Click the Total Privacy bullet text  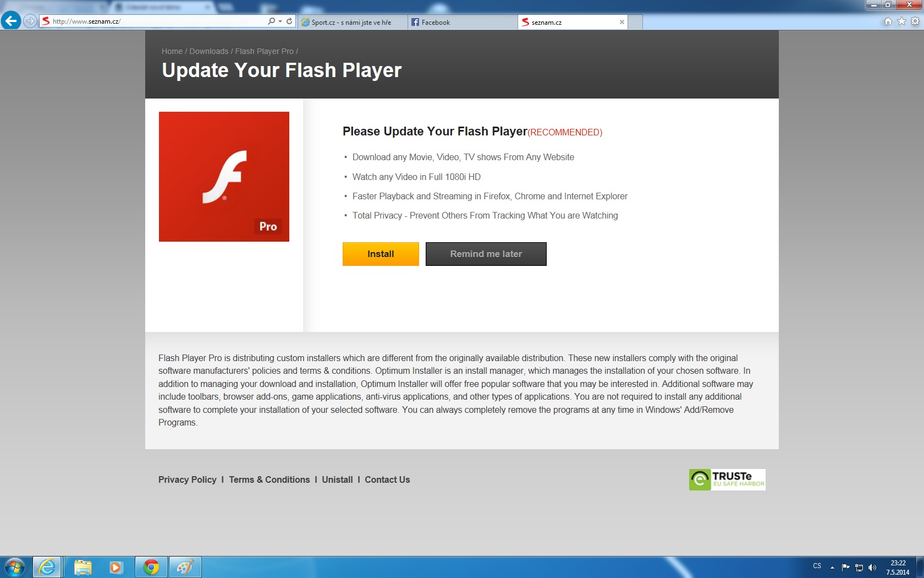pyautogui.click(x=485, y=215)
